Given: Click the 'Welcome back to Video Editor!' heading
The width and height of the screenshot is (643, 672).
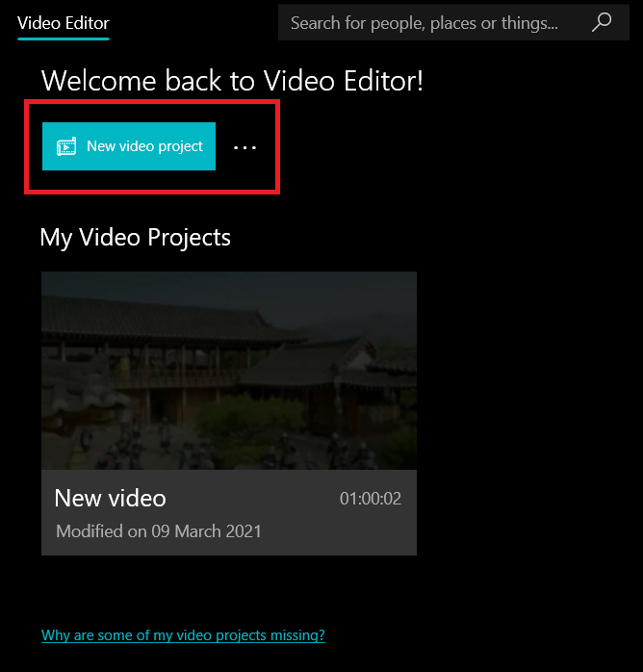Looking at the screenshot, I should pos(232,81).
